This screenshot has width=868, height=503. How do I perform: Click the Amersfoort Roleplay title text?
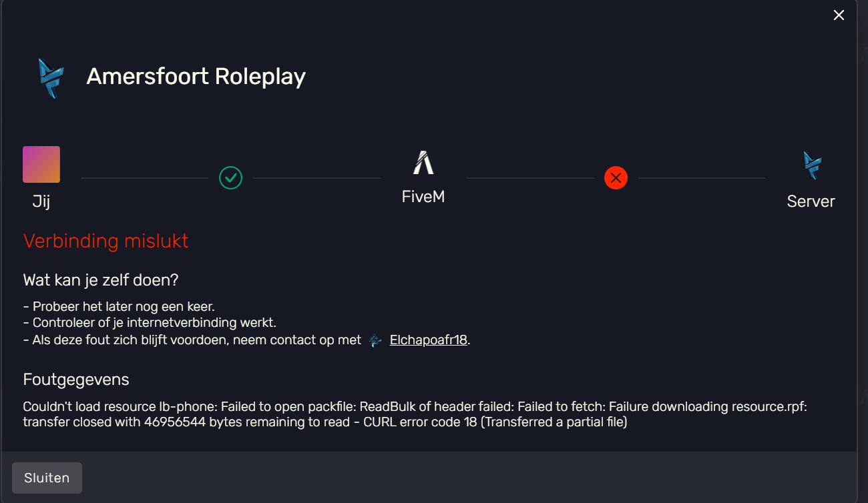click(196, 77)
